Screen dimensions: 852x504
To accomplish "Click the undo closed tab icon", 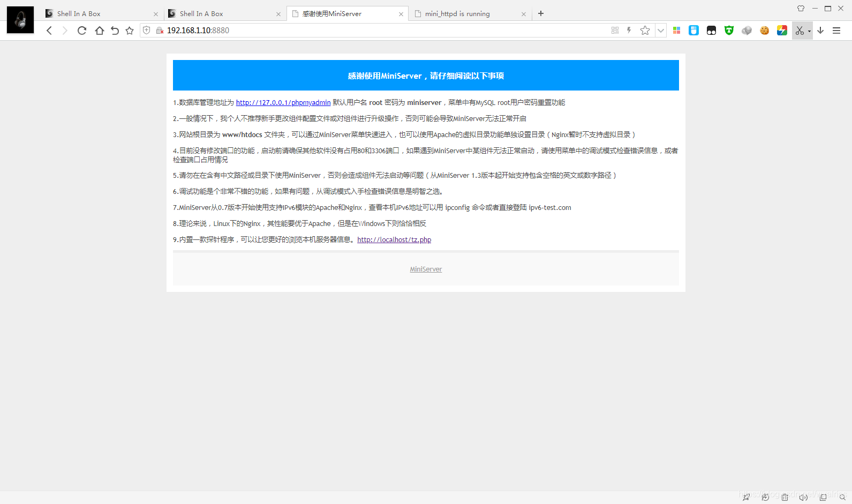I will (x=115, y=31).
